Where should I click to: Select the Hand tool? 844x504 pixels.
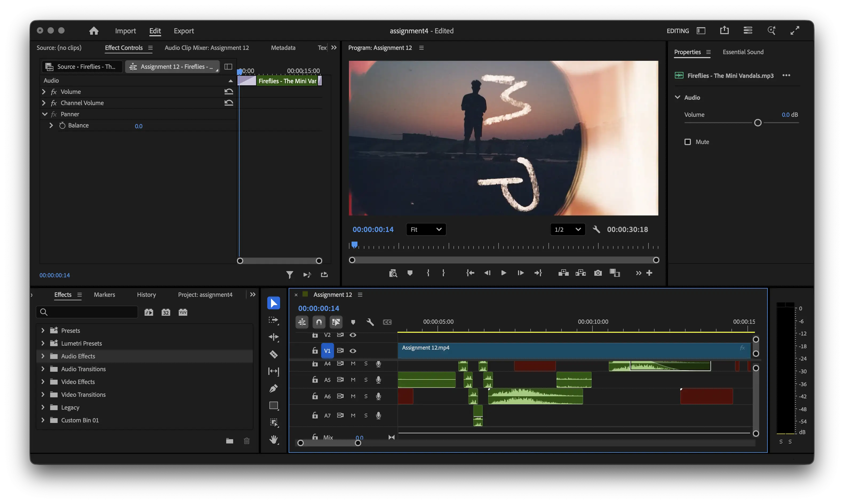click(273, 439)
